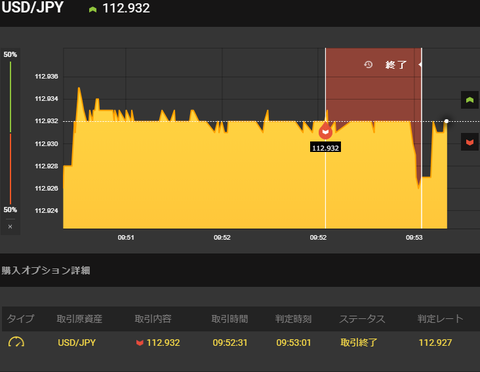Click the green arrow beside 112.932 at top
Viewport: 480px width, 372px height.
coord(93,9)
